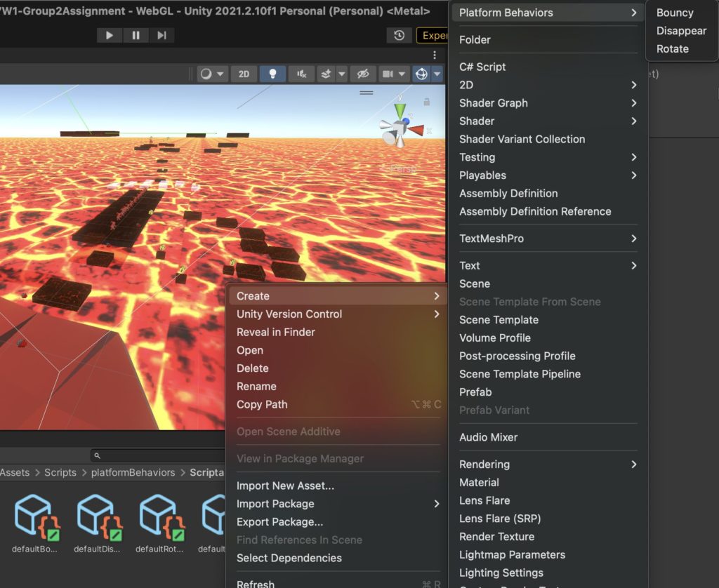Choose C# Script from the Create menu

pyautogui.click(x=482, y=67)
